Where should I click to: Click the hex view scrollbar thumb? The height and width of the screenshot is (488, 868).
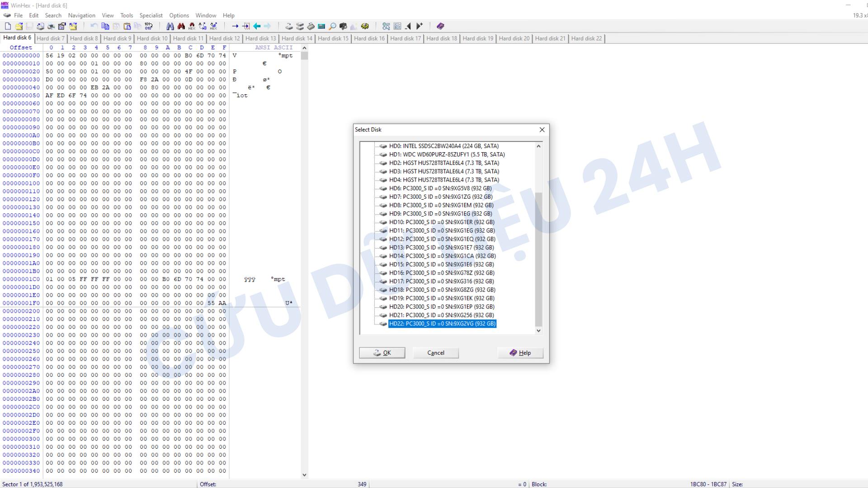(304, 56)
